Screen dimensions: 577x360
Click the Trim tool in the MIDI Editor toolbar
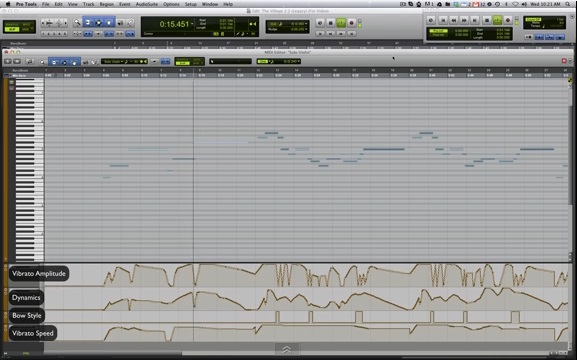click(54, 62)
